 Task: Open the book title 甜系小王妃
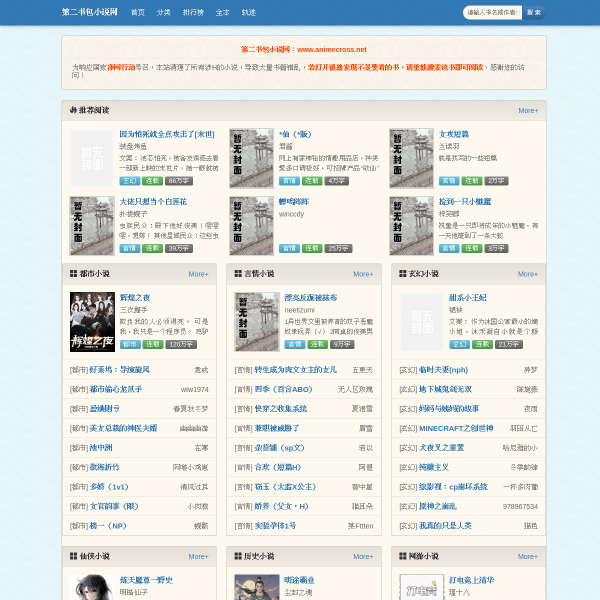(x=468, y=298)
